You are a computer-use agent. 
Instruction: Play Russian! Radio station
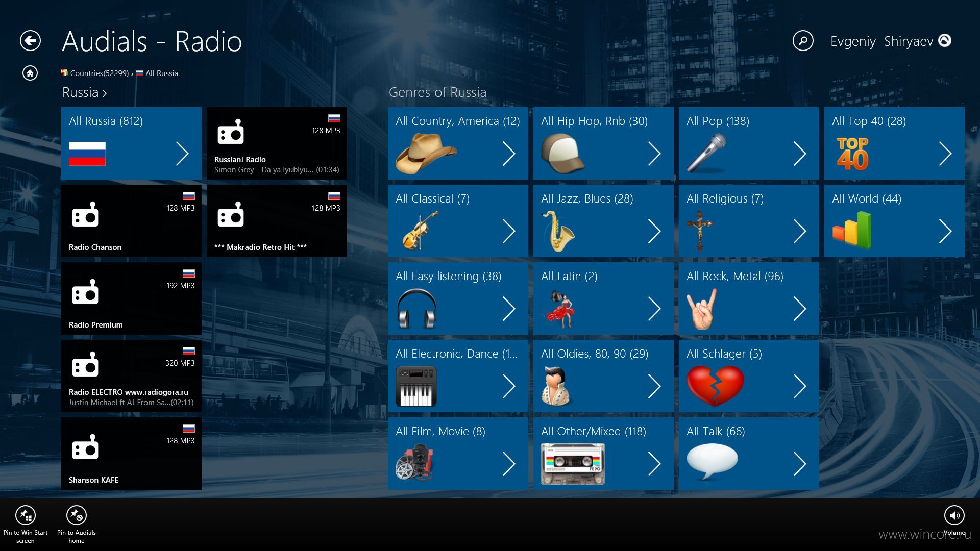[x=277, y=143]
